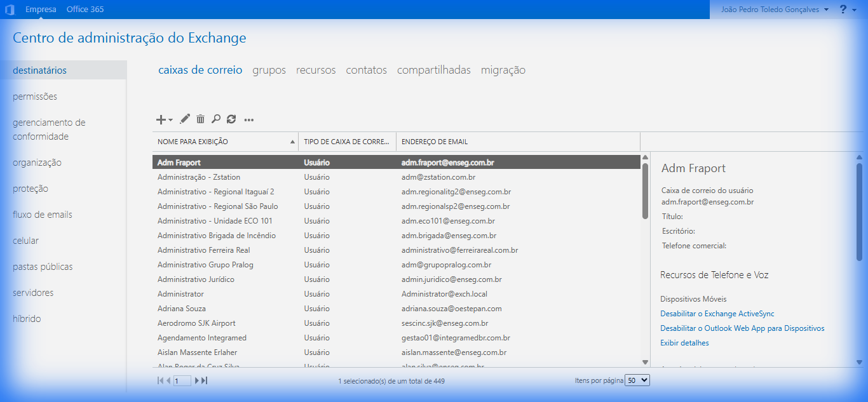868x402 pixels.
Task: Click the new mailbox plus icon
Action: point(162,119)
